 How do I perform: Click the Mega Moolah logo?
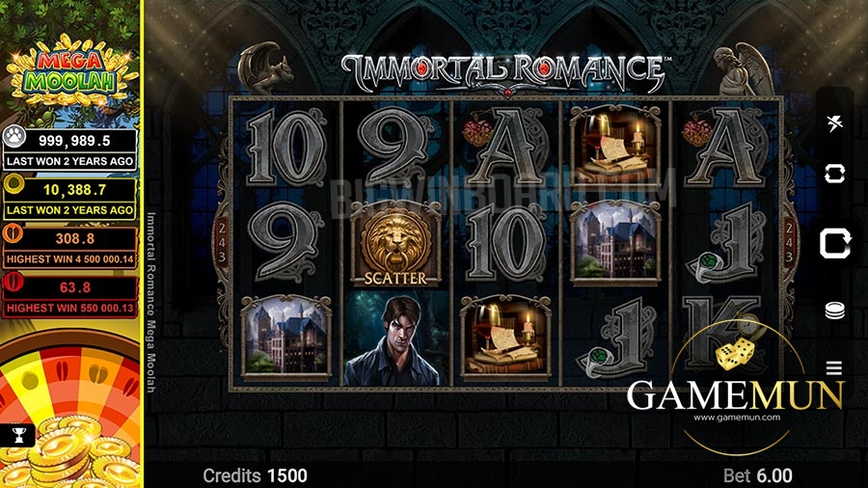pos(70,70)
